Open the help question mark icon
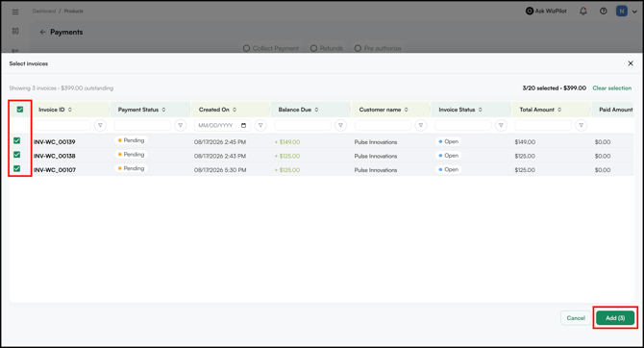The width and height of the screenshot is (644, 348). tap(603, 12)
